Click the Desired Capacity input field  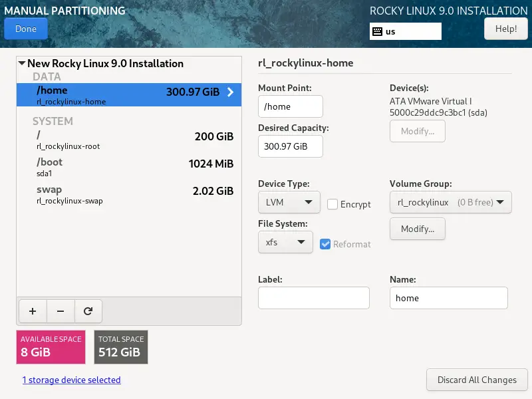click(x=291, y=146)
